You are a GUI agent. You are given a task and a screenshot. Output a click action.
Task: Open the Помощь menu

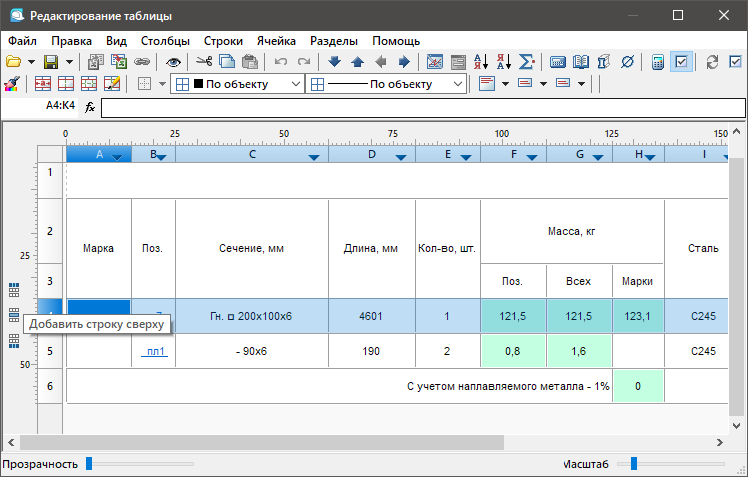(396, 41)
